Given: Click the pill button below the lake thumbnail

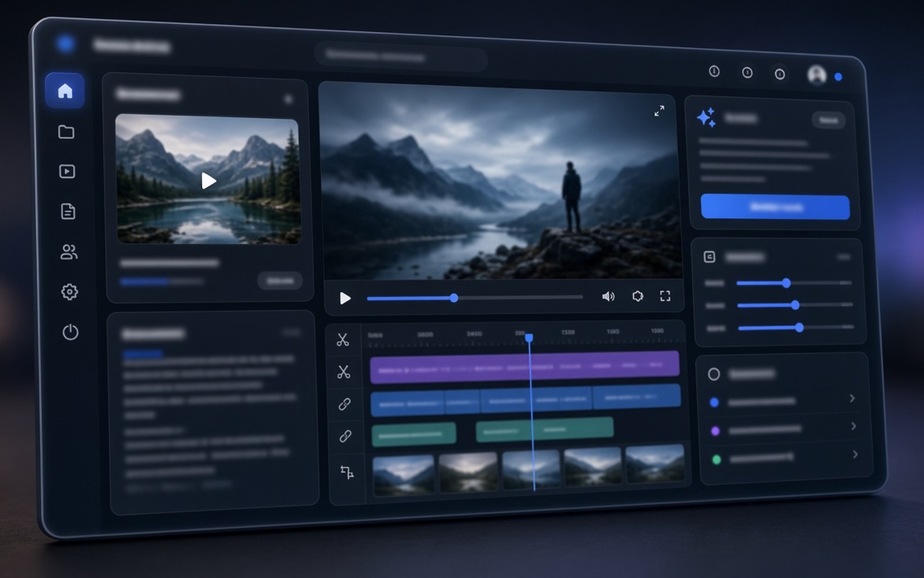Looking at the screenshot, I should tap(280, 281).
